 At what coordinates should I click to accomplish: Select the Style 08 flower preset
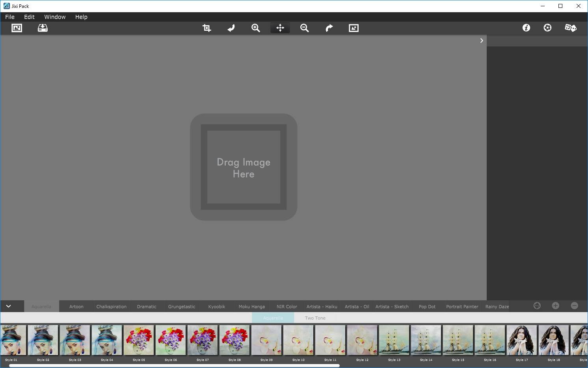[x=234, y=340]
